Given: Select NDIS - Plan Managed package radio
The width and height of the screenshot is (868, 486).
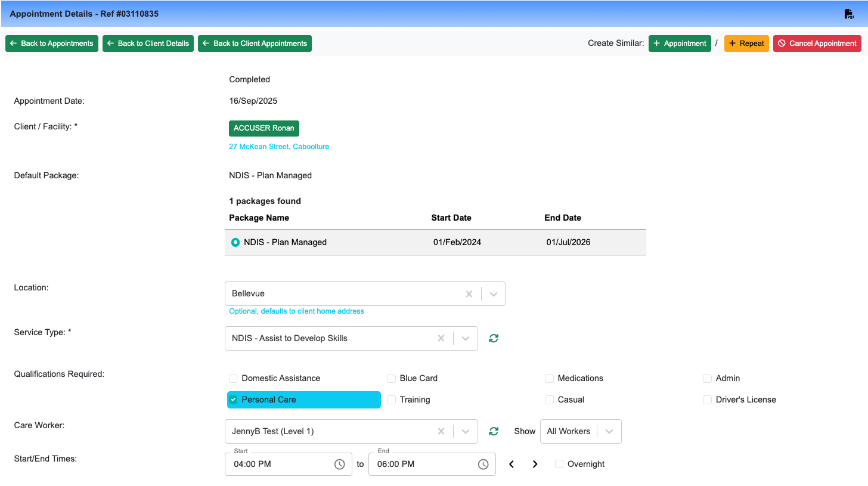Looking at the screenshot, I should click(235, 242).
